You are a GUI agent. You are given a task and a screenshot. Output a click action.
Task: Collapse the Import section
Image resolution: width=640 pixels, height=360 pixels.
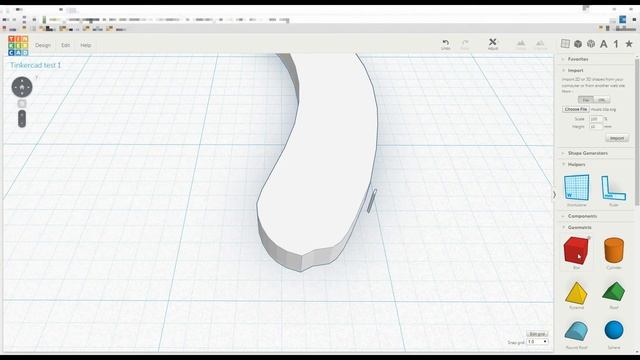pyautogui.click(x=576, y=70)
